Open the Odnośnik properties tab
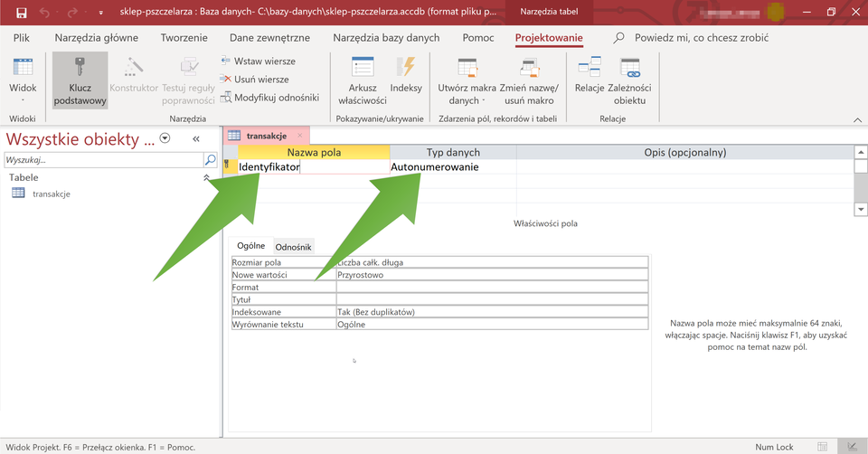The image size is (868, 454). 293,247
